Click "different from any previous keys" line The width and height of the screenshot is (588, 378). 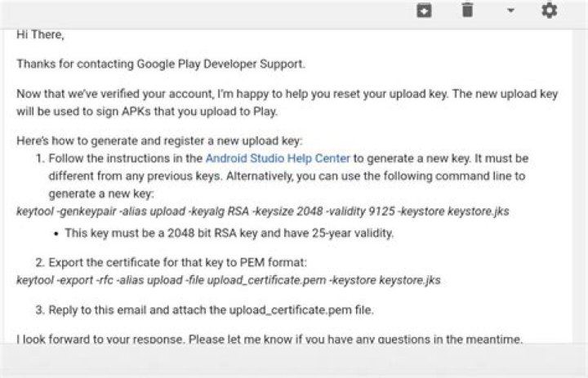pyautogui.click(x=287, y=176)
